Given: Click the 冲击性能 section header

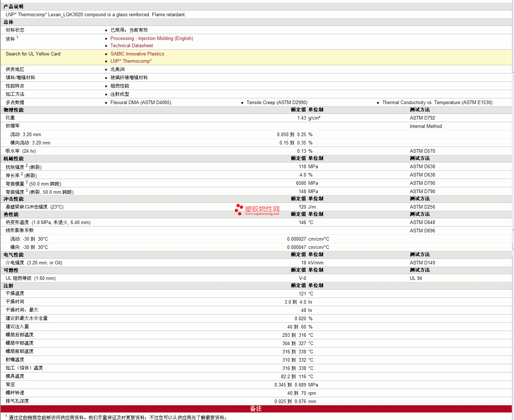Looking at the screenshot, I should point(13,199).
